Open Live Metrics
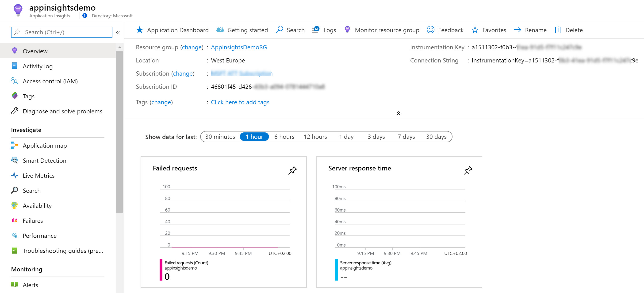This screenshot has height=293, width=644. point(38,176)
